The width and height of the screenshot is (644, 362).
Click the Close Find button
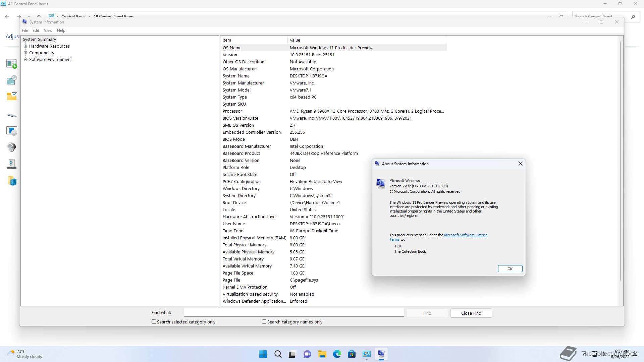coord(471,313)
